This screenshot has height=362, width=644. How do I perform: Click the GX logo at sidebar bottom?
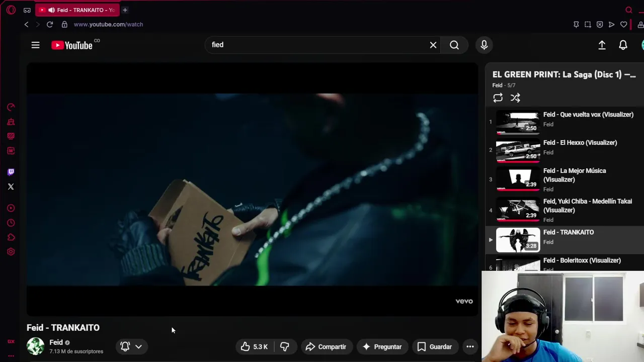(11, 341)
